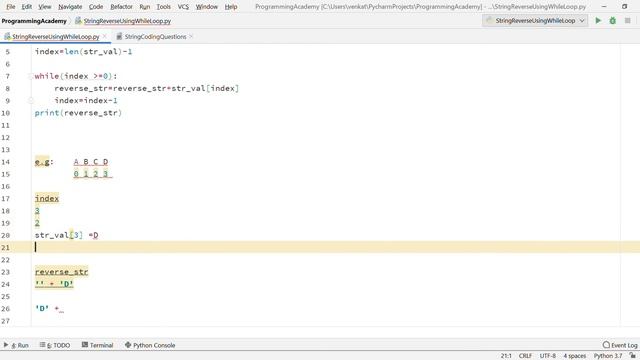
Task: Open the Navigate menu
Action: pos(70,7)
